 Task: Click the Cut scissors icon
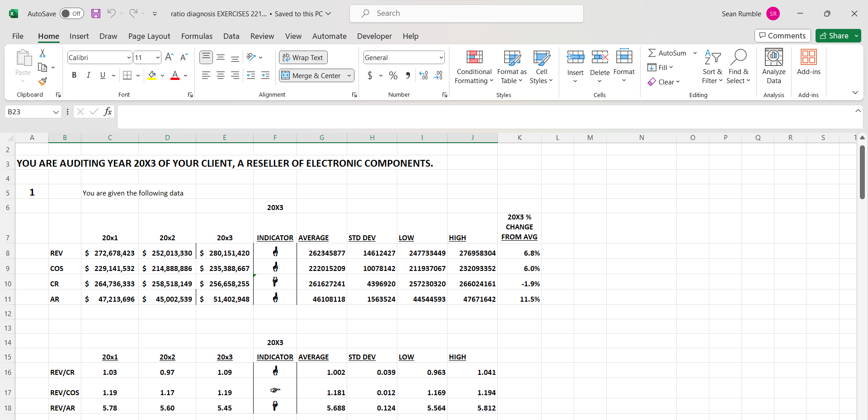tap(42, 53)
